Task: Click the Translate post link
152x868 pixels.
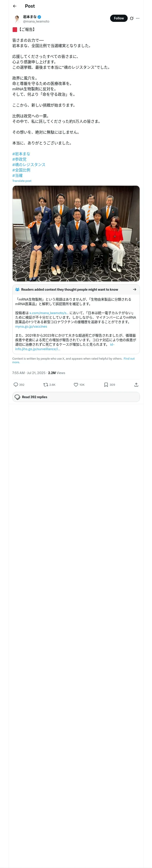Action: (22, 181)
